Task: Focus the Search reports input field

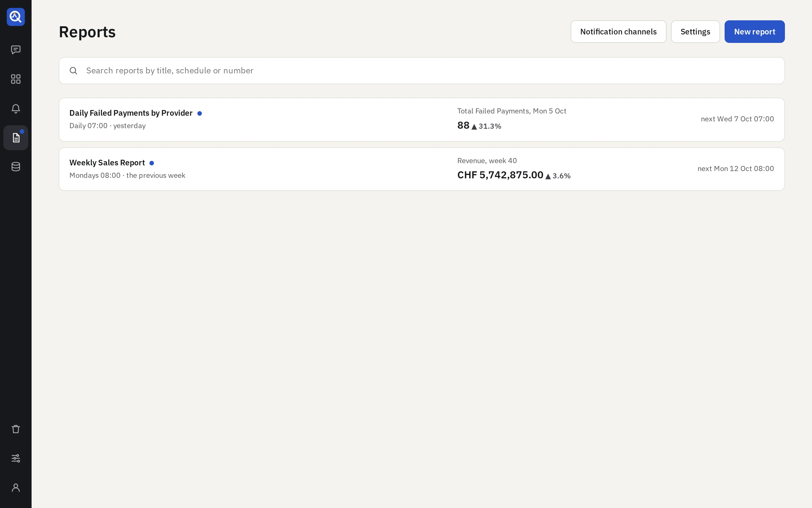Action: [422, 71]
